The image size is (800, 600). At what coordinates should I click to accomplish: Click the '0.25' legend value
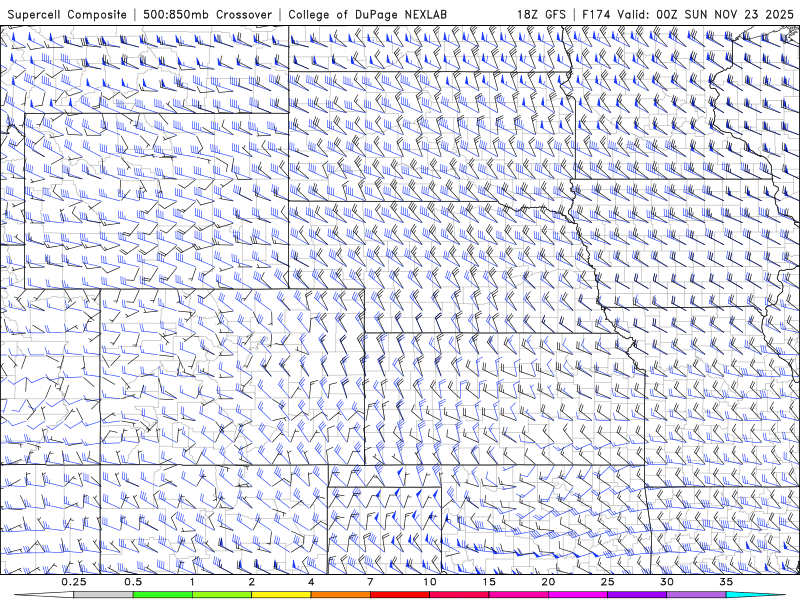tap(74, 582)
